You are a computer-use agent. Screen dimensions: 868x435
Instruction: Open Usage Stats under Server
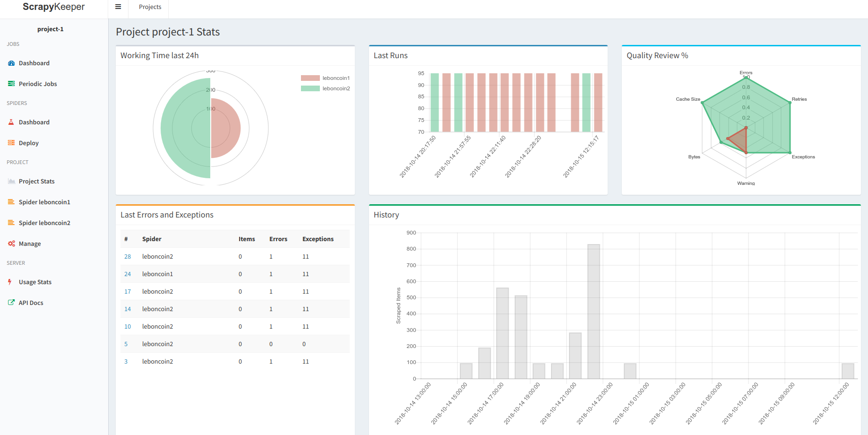(x=35, y=282)
